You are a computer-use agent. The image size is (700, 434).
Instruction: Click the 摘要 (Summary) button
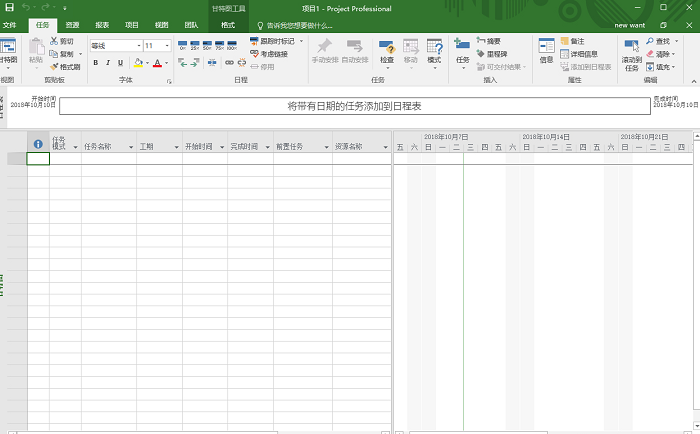coord(488,41)
